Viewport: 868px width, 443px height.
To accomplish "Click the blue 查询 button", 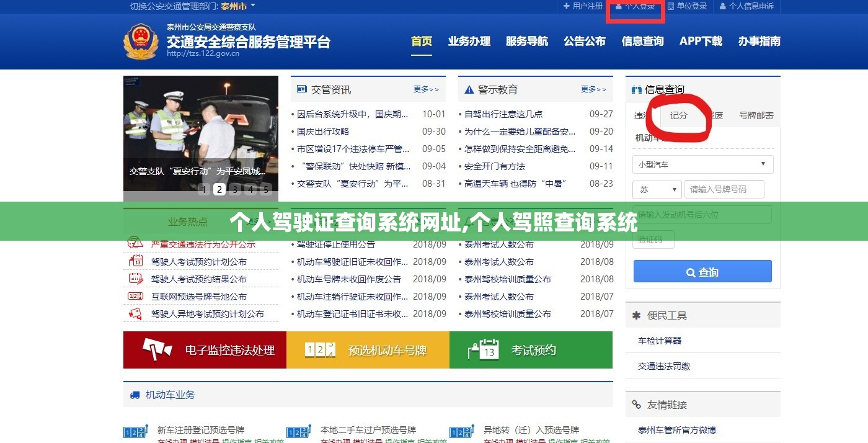I will tap(702, 272).
